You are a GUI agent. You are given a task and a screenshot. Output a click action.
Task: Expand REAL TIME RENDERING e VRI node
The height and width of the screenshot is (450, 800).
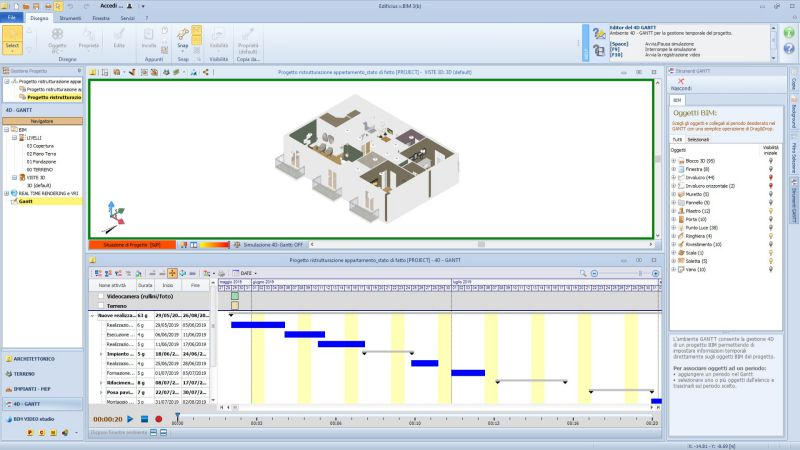point(7,193)
